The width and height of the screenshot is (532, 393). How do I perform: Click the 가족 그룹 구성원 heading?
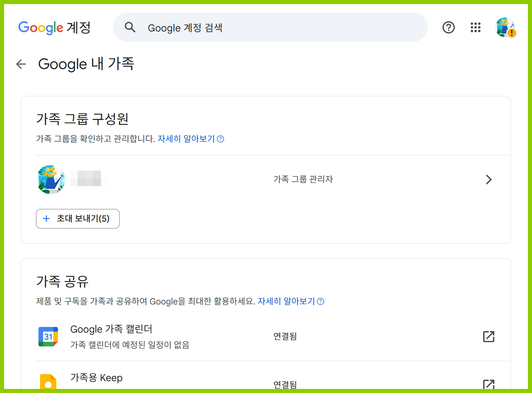point(83,119)
